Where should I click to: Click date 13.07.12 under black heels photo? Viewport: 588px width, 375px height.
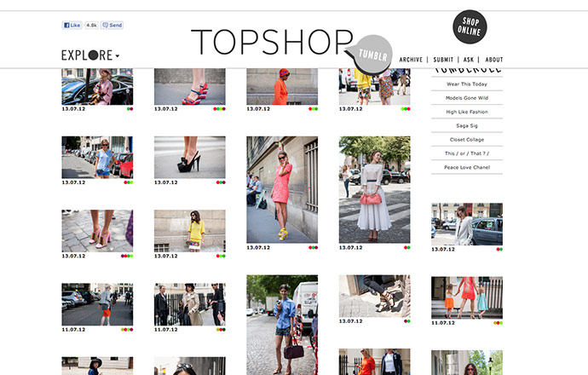[x=166, y=182]
